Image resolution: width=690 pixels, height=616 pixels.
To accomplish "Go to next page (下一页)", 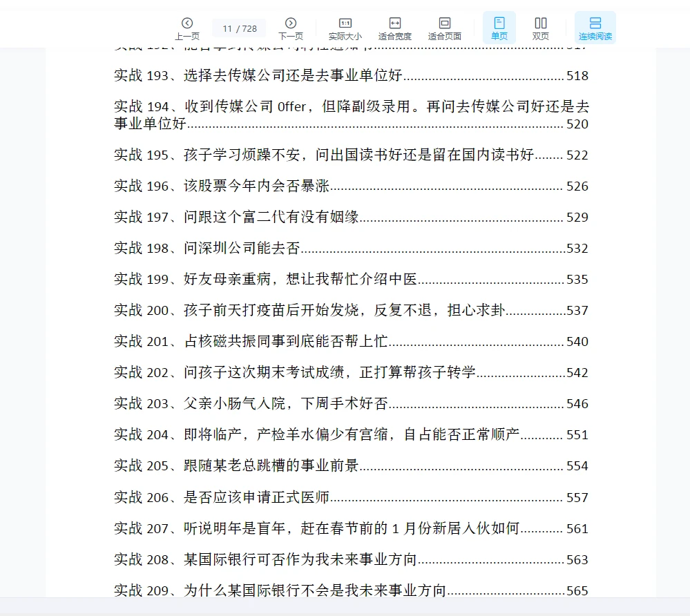I will 290,28.
